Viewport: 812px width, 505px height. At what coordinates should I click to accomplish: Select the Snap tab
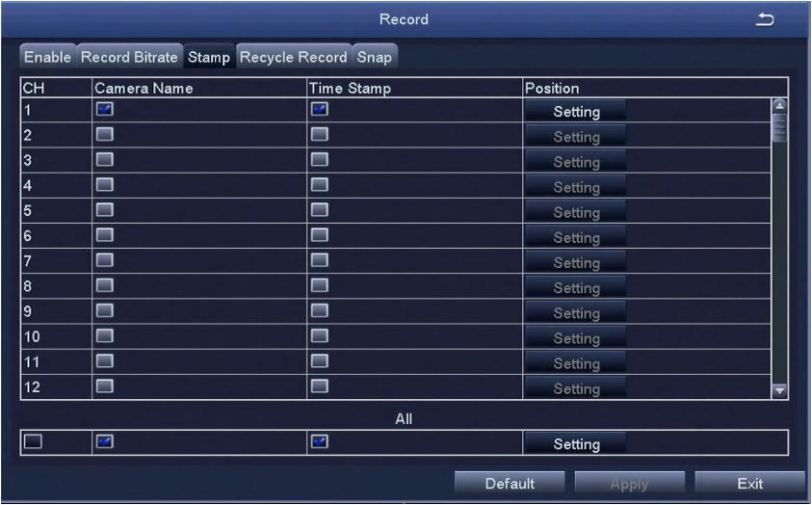[375, 58]
